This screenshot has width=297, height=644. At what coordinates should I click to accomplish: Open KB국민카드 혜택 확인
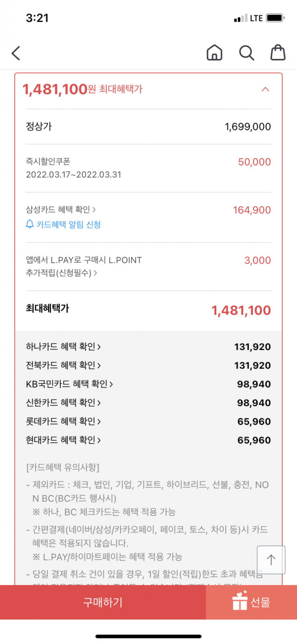[x=69, y=384]
